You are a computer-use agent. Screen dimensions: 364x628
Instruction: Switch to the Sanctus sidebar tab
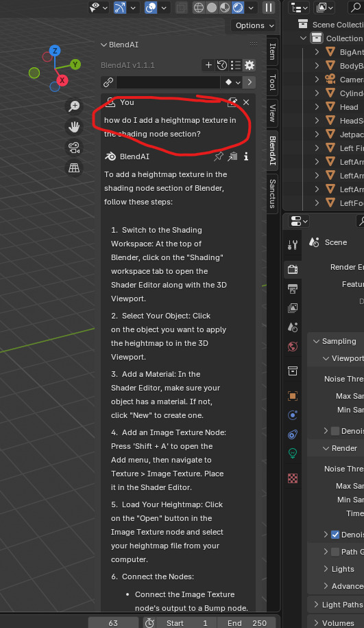(272, 194)
